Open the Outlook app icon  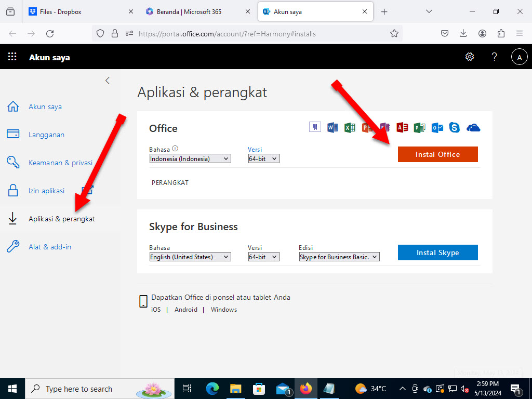tap(436, 127)
